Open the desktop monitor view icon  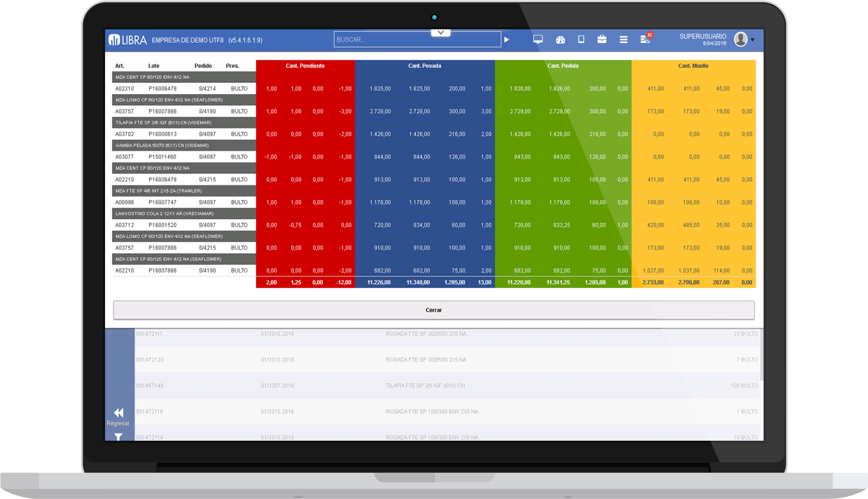point(538,39)
